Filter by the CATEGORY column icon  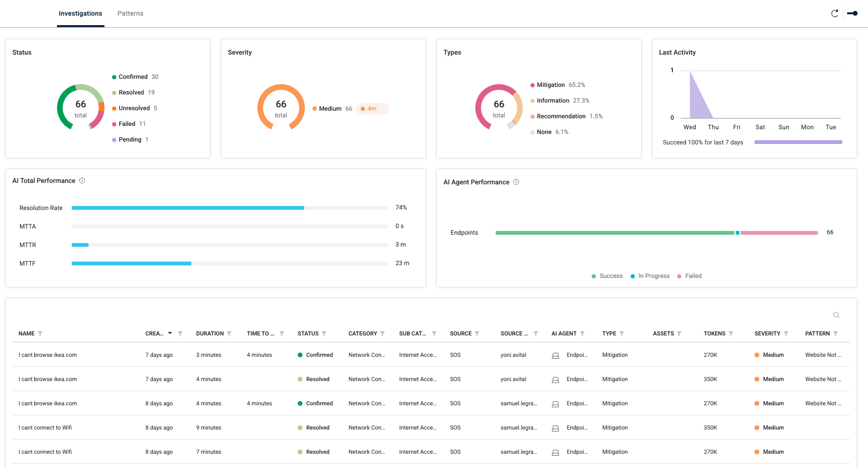(383, 334)
